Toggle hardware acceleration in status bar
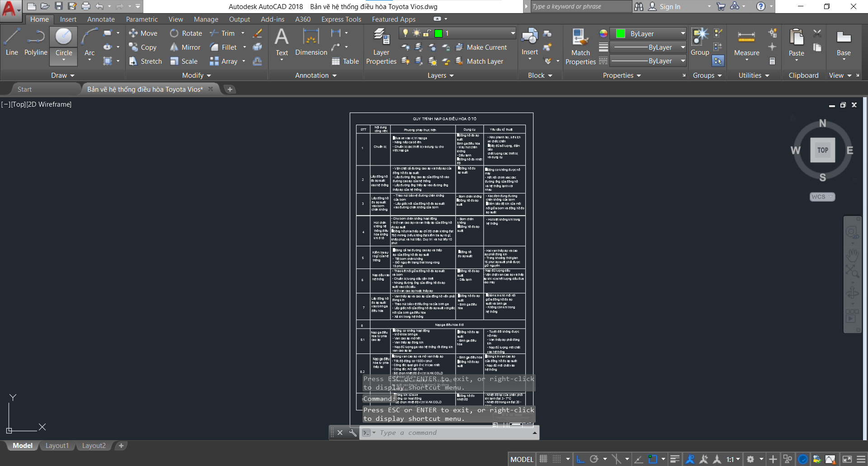This screenshot has width=868, height=466. [803, 459]
